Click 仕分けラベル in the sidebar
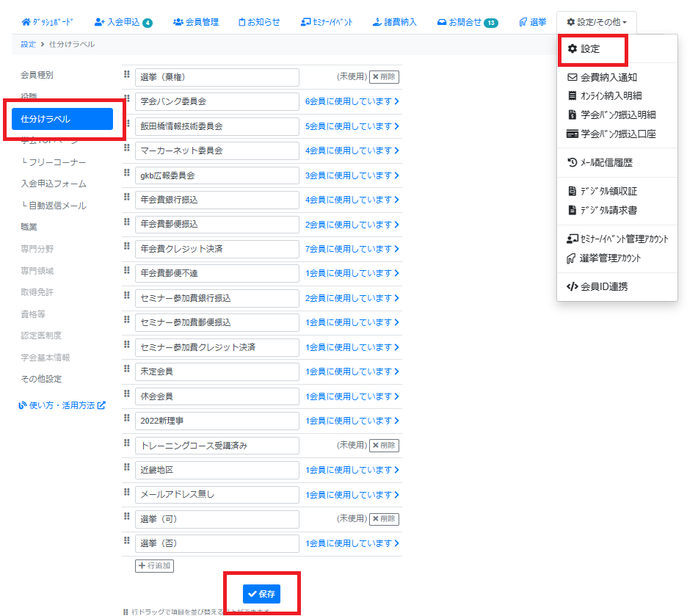The height and width of the screenshot is (616, 698). coord(62,119)
